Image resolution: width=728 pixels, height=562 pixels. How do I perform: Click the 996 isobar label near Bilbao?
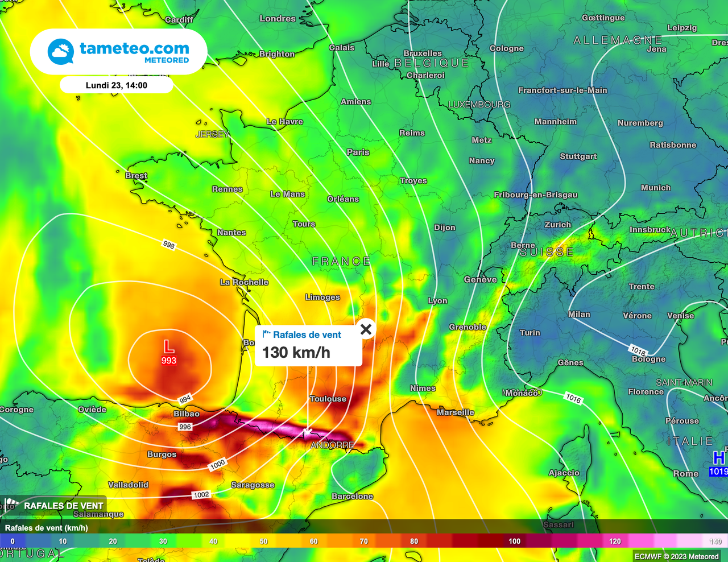185,427
